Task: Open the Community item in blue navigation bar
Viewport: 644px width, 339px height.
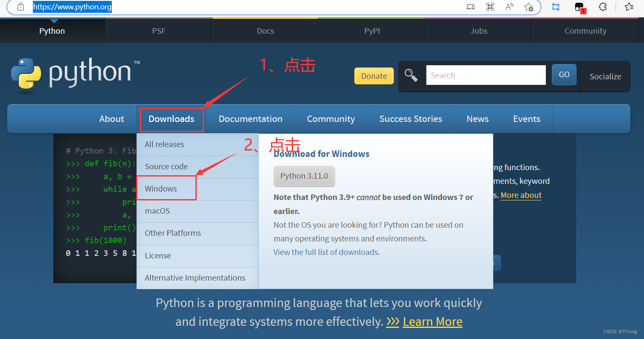Action: (331, 119)
